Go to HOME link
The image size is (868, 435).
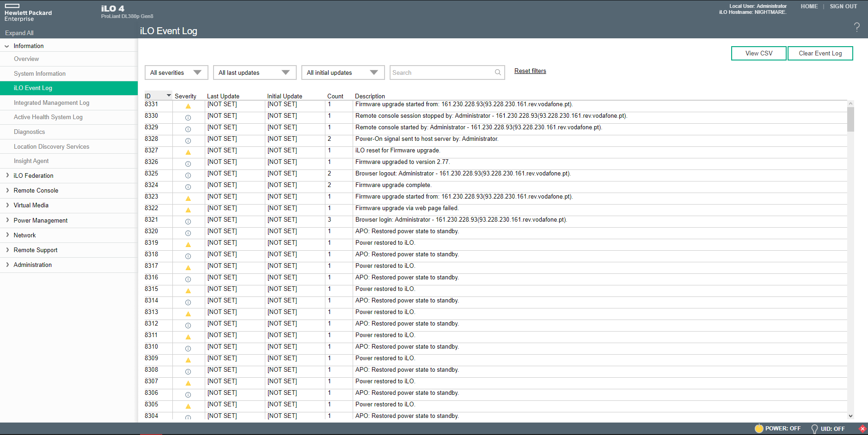point(809,6)
